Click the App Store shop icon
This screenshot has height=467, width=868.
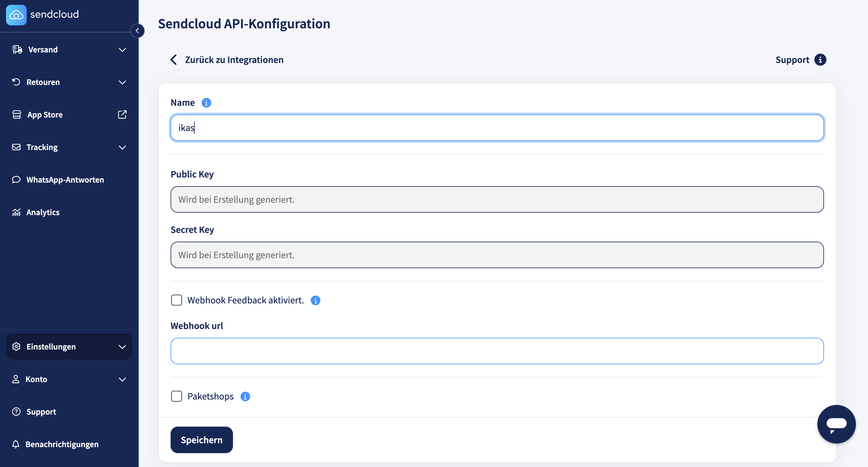coord(17,114)
